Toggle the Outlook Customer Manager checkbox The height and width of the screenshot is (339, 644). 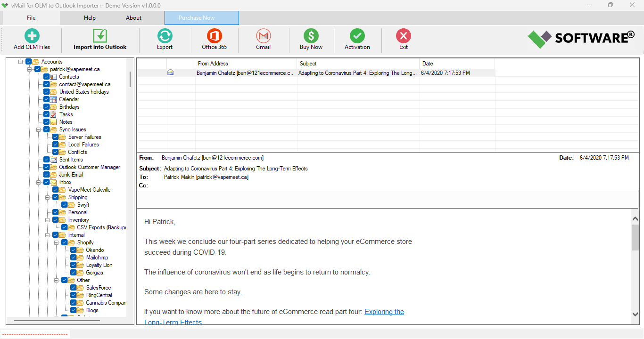[46, 167]
